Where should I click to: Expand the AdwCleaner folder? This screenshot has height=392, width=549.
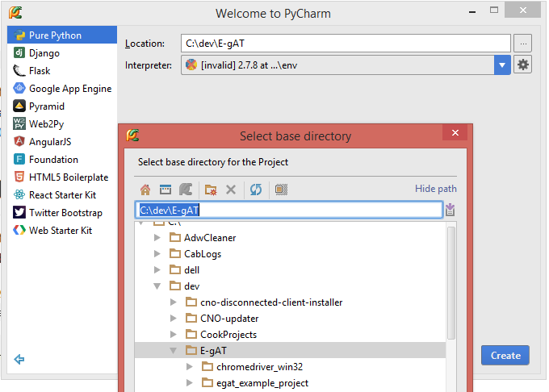click(x=157, y=238)
